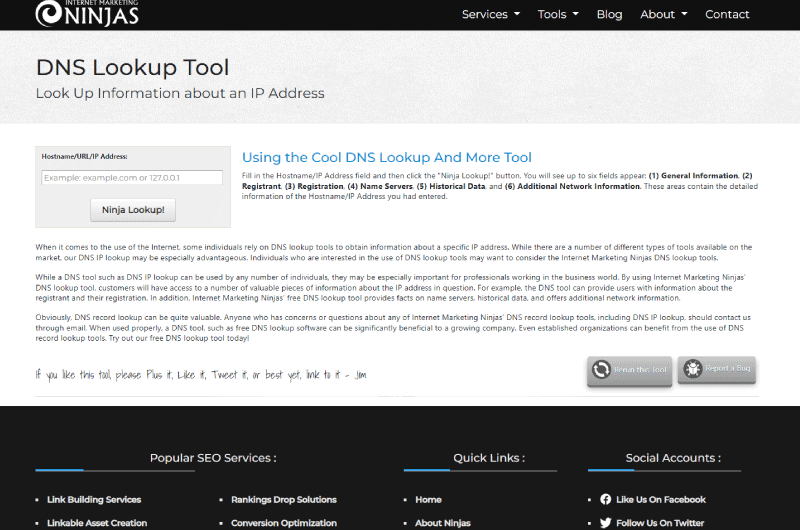
Task: Click Follow Us On Twitter link
Action: coord(660,523)
